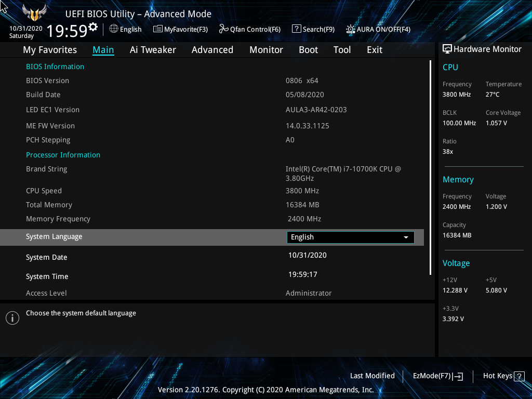Click the Search(F9) label
The height and width of the screenshot is (399, 532).
pos(318,30)
